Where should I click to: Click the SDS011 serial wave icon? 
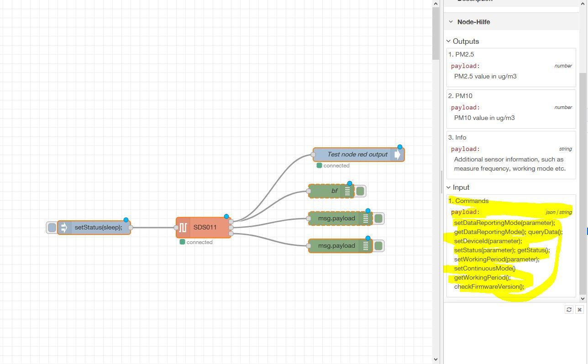(183, 227)
